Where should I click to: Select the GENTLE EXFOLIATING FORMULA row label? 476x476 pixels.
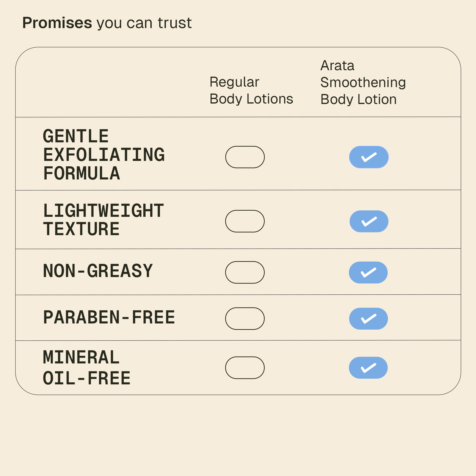(104, 155)
